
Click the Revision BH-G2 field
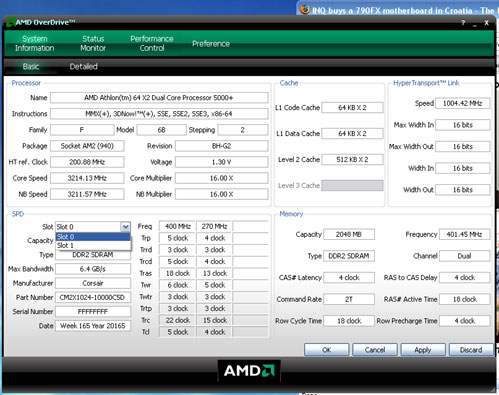click(221, 146)
